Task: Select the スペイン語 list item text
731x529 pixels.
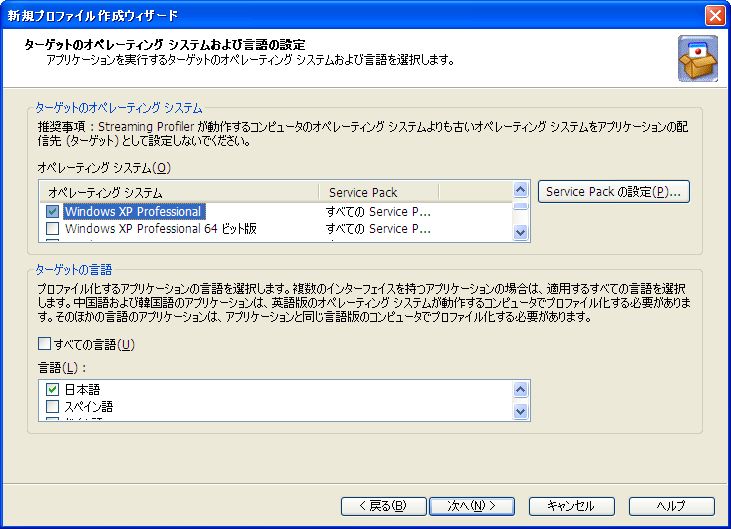Action: [89, 406]
